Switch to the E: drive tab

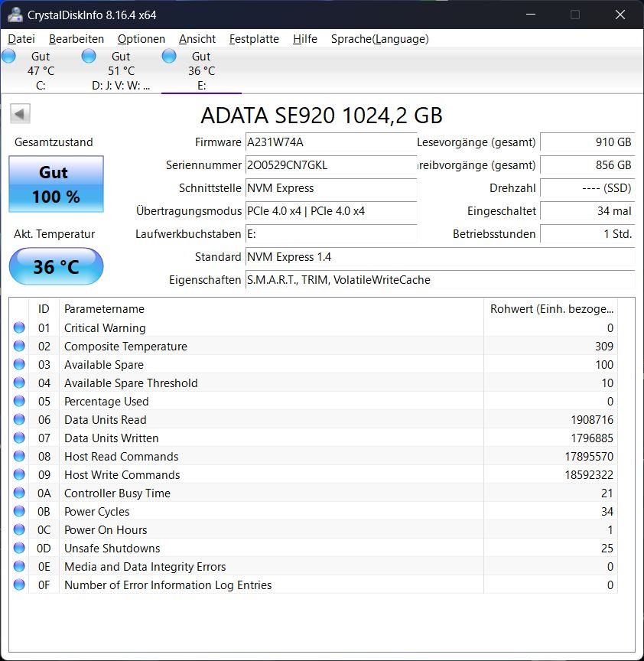[201, 71]
